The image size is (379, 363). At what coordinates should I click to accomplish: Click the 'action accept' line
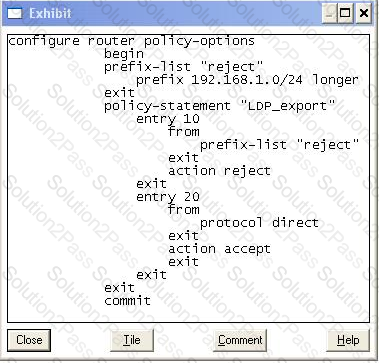coord(219,249)
